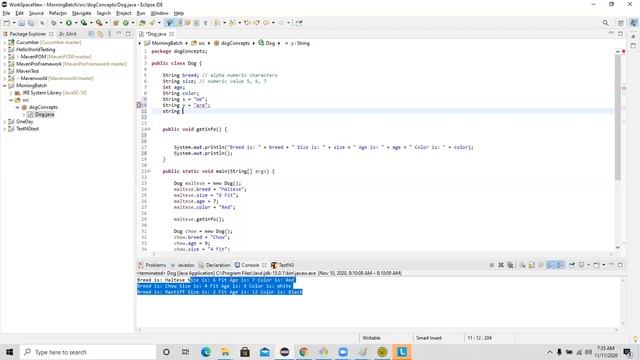This screenshot has width=640, height=360.
Task: Collapse the dogConcepts package node
Action: click(18, 107)
